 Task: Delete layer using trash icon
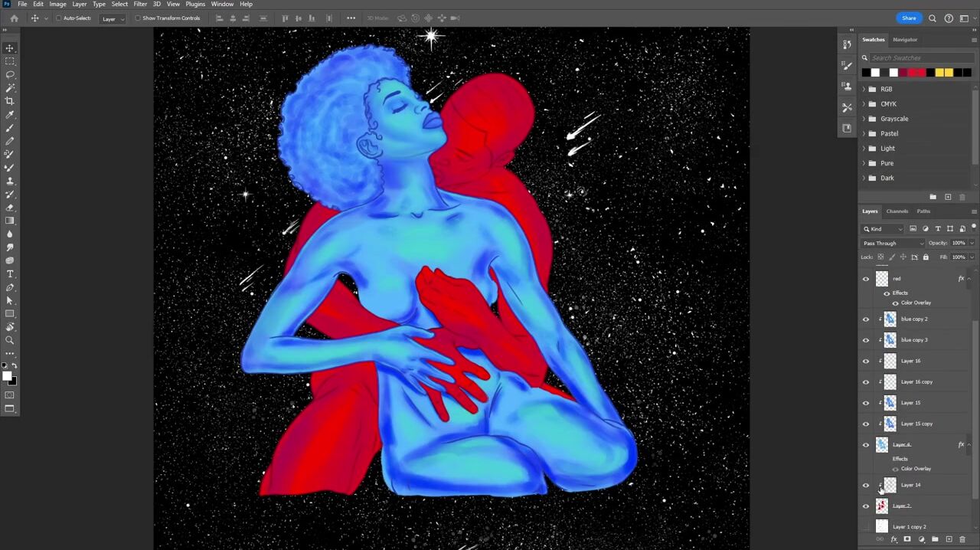(x=962, y=540)
